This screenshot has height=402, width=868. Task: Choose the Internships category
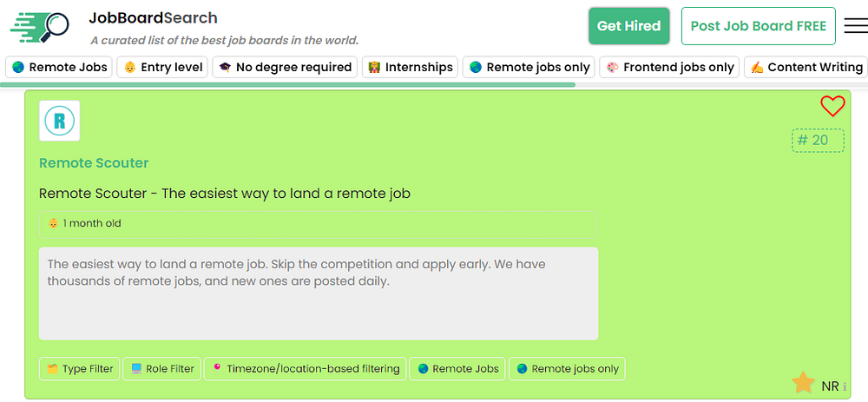[410, 67]
